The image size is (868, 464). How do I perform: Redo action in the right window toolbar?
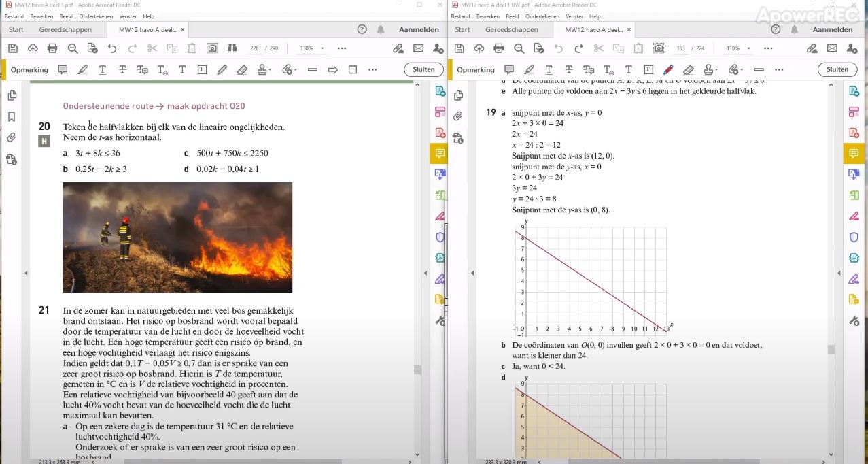click(578, 48)
